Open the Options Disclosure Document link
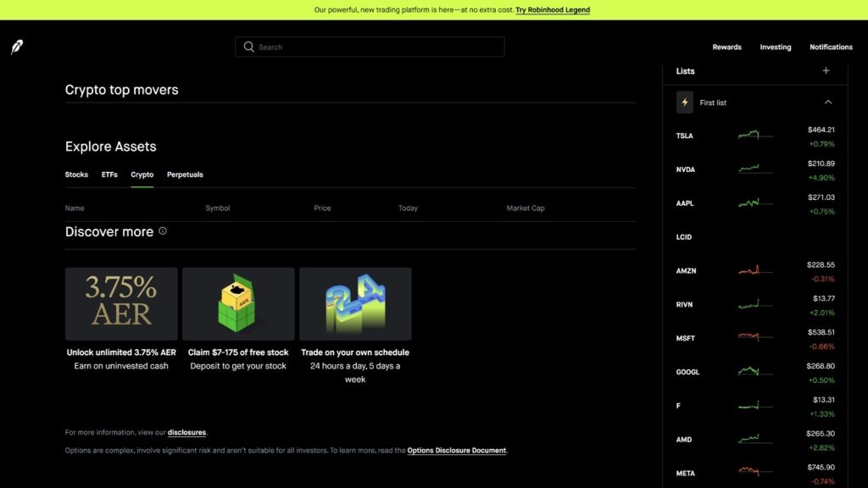868x488 pixels. coord(456,451)
